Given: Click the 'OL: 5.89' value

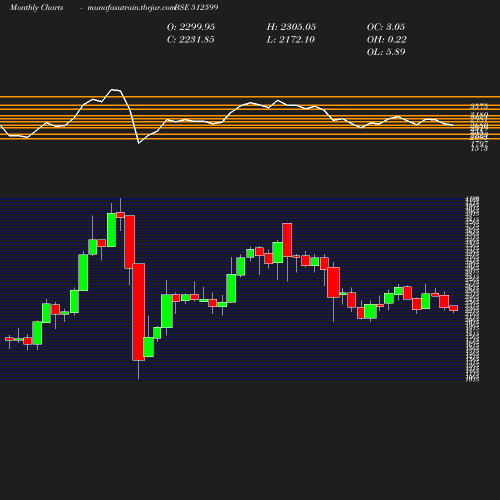Looking at the screenshot, I should [x=386, y=52].
